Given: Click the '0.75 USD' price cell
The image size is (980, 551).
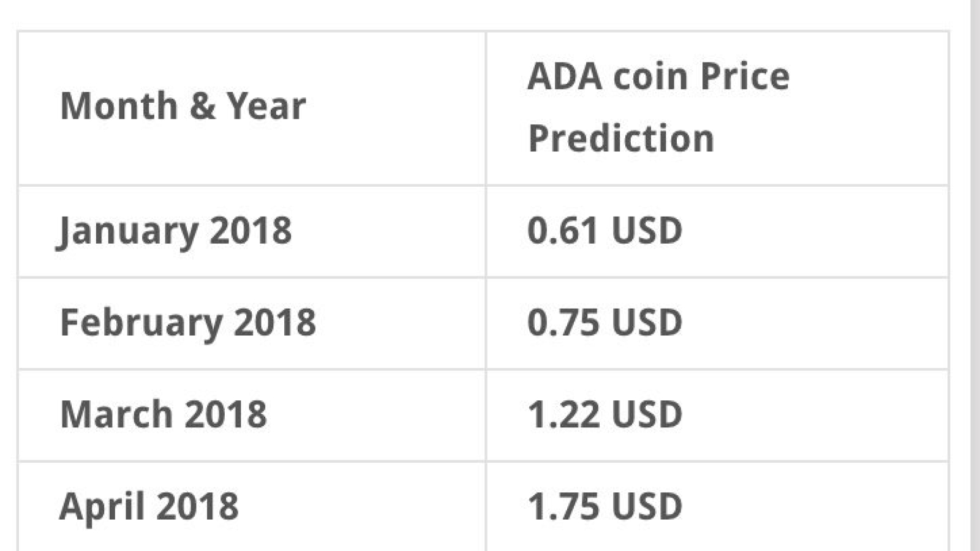Looking at the screenshot, I should [x=717, y=323].
